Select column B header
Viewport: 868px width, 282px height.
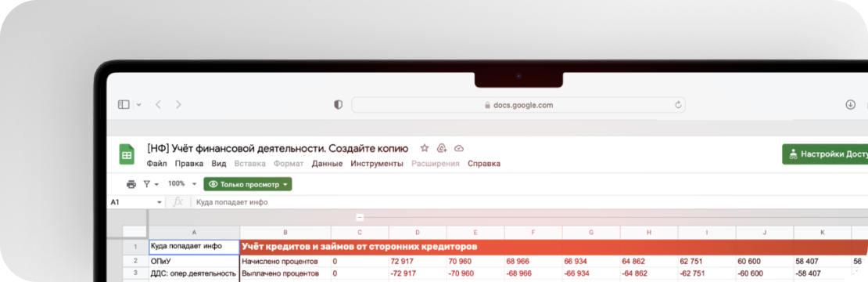click(x=285, y=232)
